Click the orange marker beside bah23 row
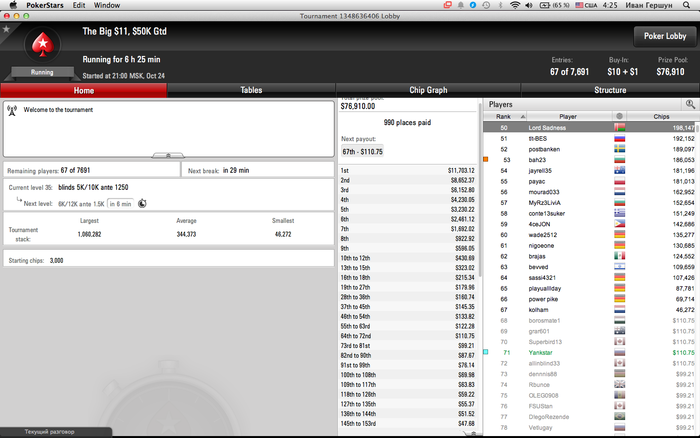 [486, 159]
